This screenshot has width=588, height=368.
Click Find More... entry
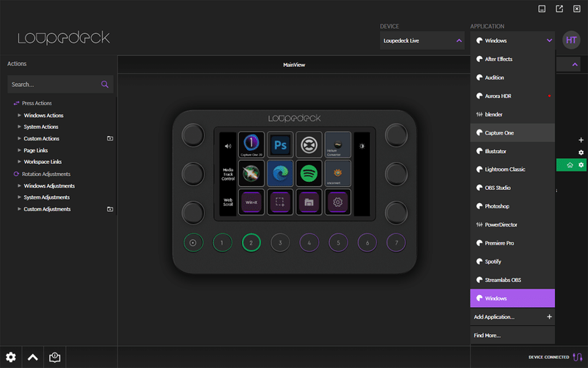click(x=512, y=336)
